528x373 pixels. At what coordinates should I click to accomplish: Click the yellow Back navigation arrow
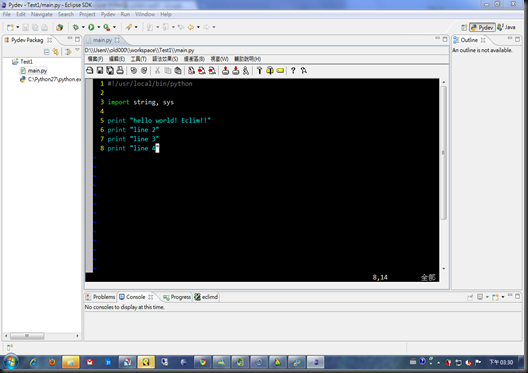pos(191,27)
